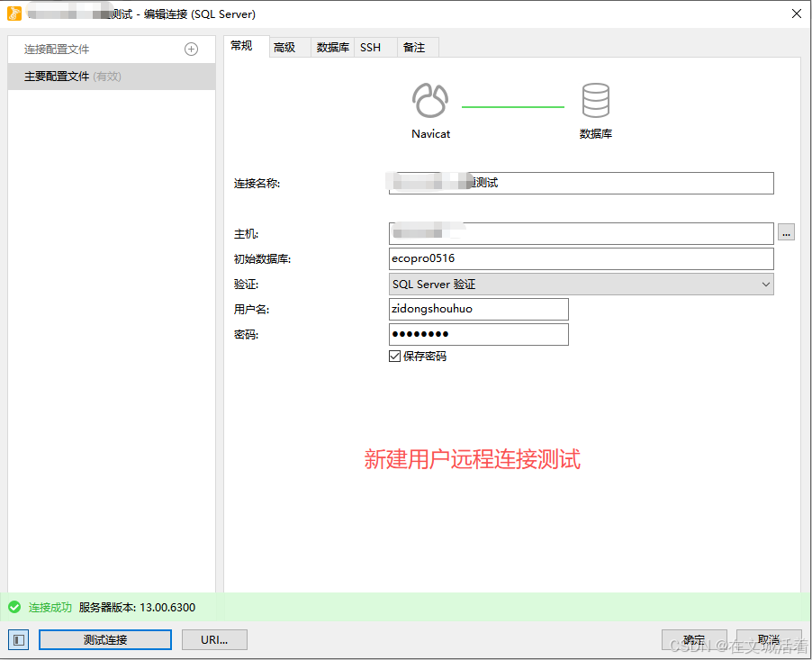Add a new connection profile with plus icon
812x660 pixels.
(191, 50)
